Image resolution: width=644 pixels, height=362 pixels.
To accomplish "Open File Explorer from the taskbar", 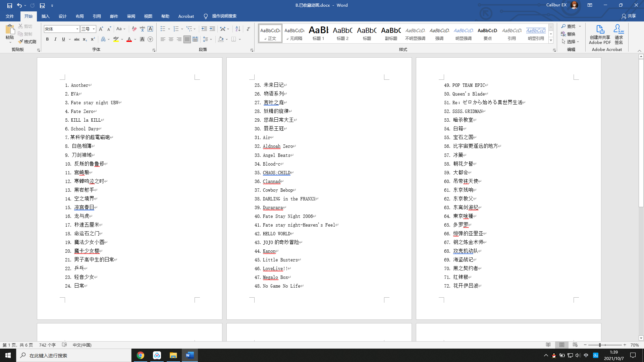I will [173, 355].
